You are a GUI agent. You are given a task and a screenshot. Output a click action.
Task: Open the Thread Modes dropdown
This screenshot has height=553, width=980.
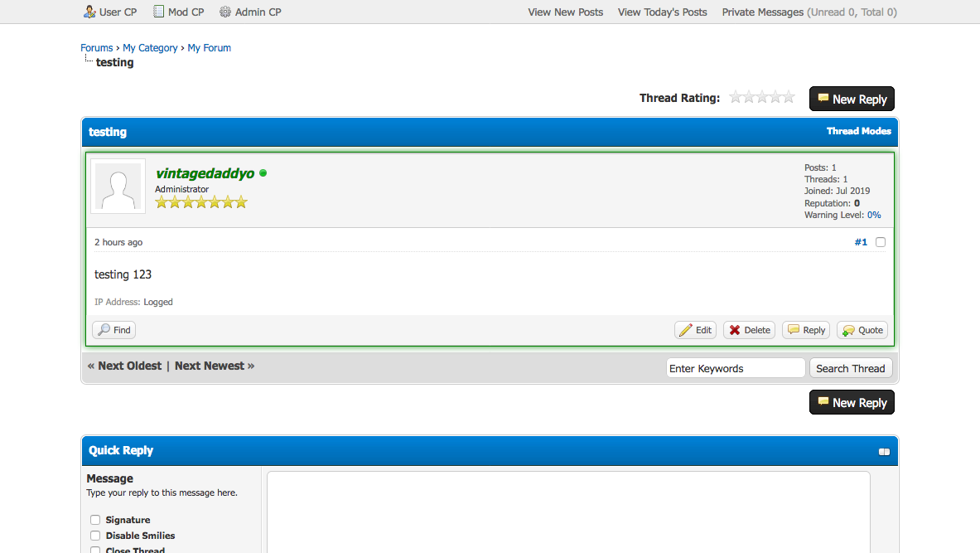858,131
